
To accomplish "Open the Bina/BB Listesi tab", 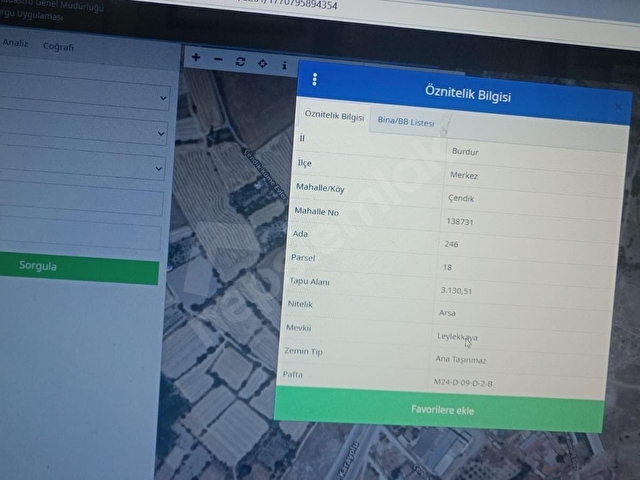I will 406,122.
